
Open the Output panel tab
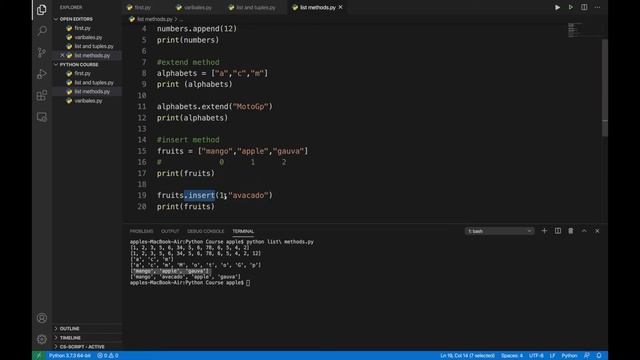pos(170,231)
